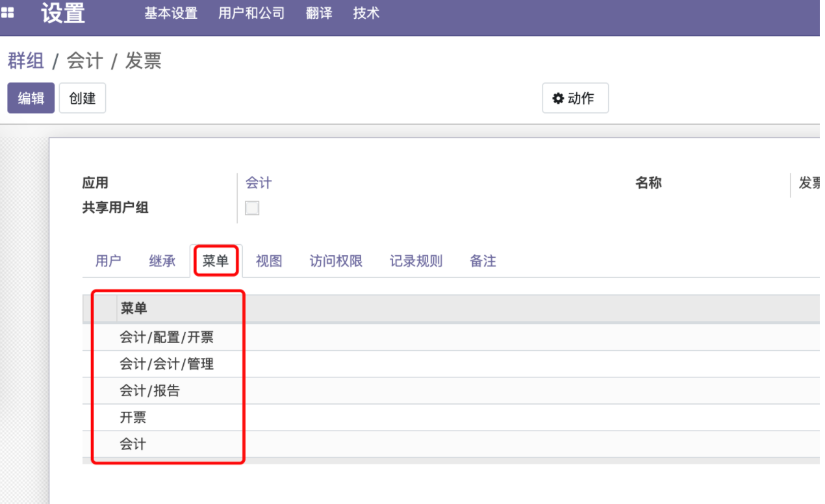Toggle the 共享用户组 checkbox
This screenshot has height=504, width=825.
[252, 208]
